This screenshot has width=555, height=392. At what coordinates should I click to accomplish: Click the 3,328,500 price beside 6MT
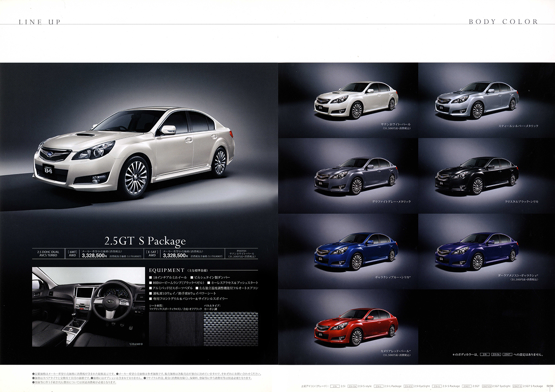point(94,256)
